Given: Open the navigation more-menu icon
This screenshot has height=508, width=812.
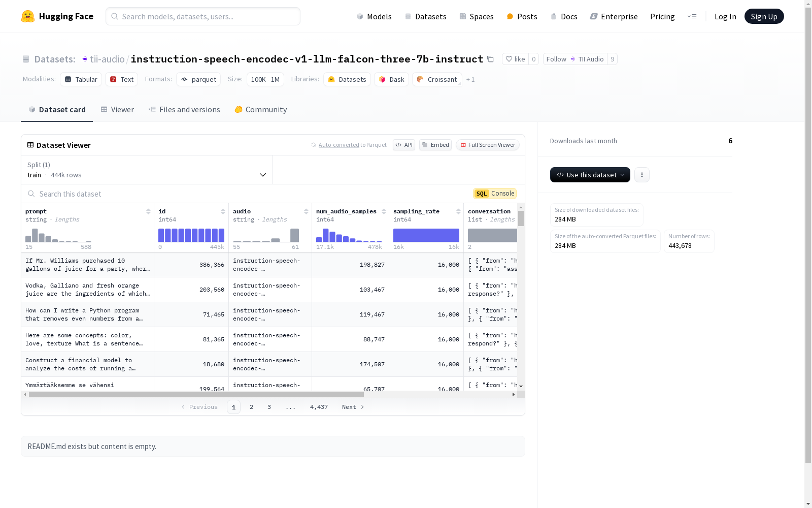Looking at the screenshot, I should pos(692,16).
